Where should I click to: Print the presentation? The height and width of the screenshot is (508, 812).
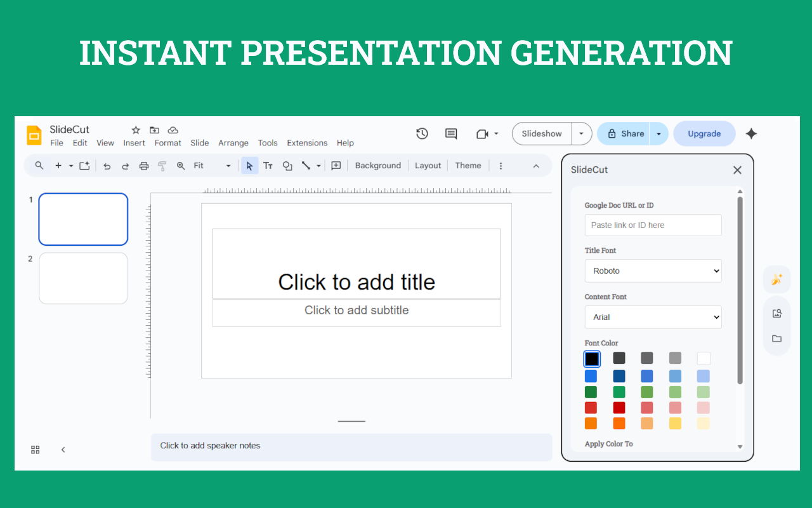[144, 166]
